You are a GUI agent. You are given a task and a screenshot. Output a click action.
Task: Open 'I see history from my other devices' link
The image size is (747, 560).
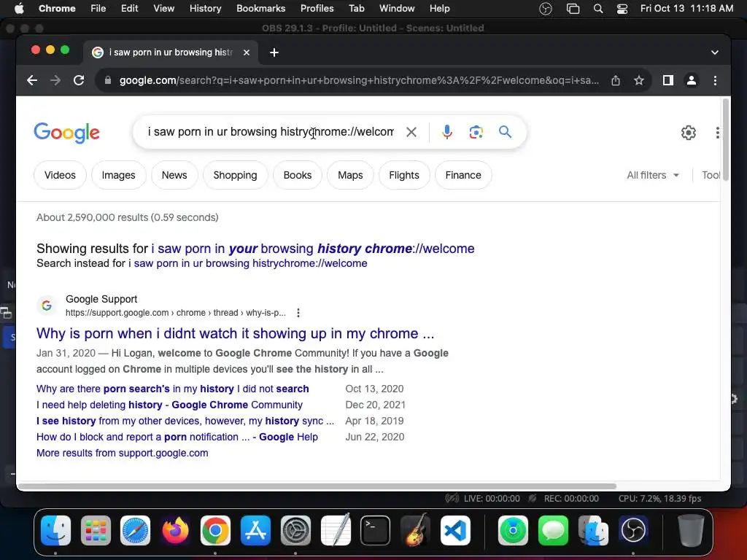coord(185,421)
